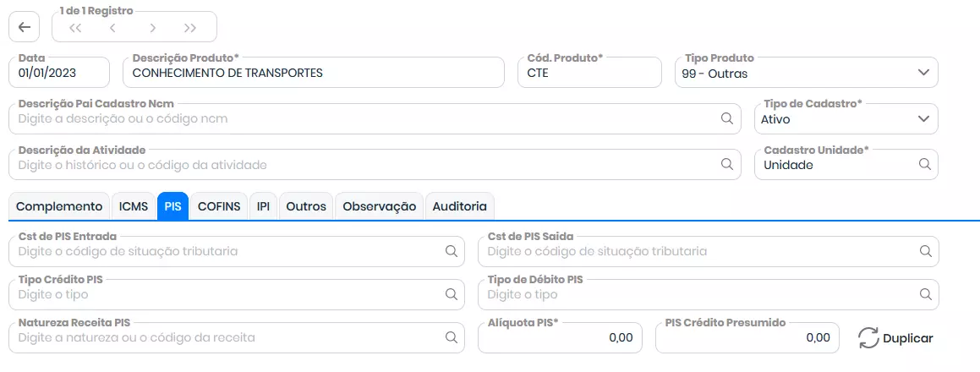Click search icon in Natureza Receita PIS
Screen dimensions: 980x372
point(451,337)
